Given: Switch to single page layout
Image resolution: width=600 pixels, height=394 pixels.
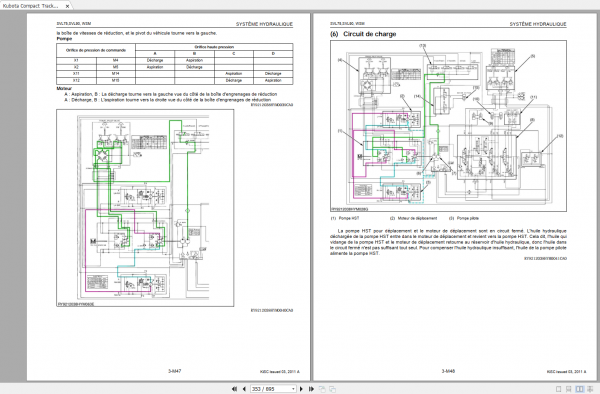Looking at the screenshot, I should [559, 389].
